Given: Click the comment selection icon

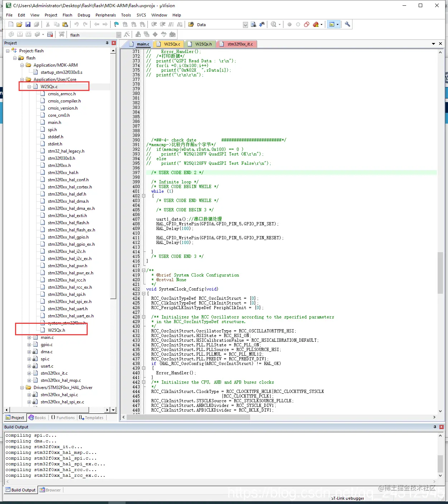Looking at the screenshot, I should [x=171, y=24].
